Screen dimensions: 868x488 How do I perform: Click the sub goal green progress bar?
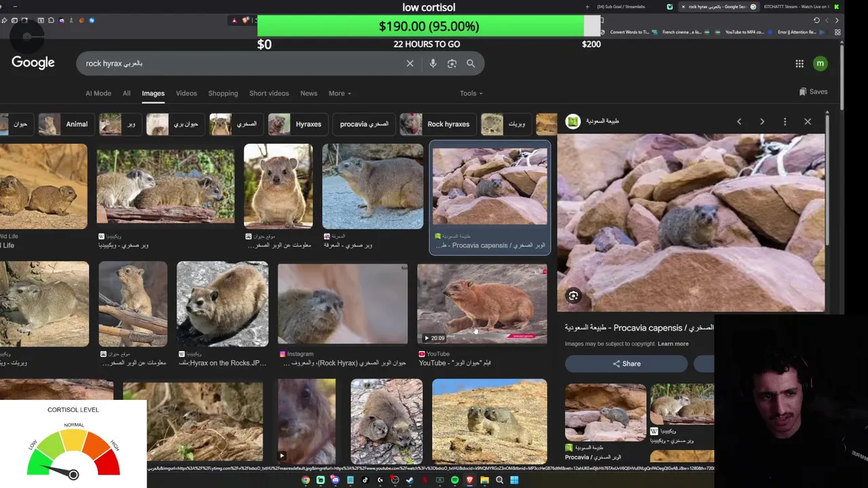pyautogui.click(x=420, y=26)
